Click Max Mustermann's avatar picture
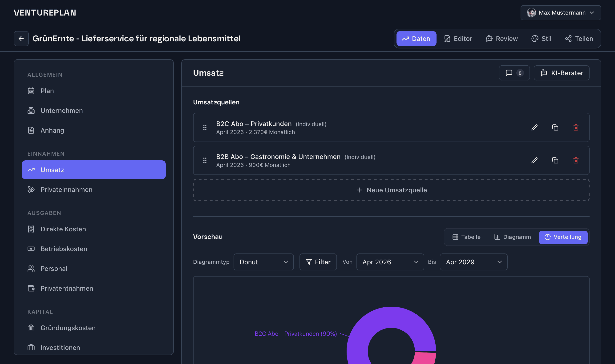Viewport: 615px width, 364px height. click(x=531, y=13)
